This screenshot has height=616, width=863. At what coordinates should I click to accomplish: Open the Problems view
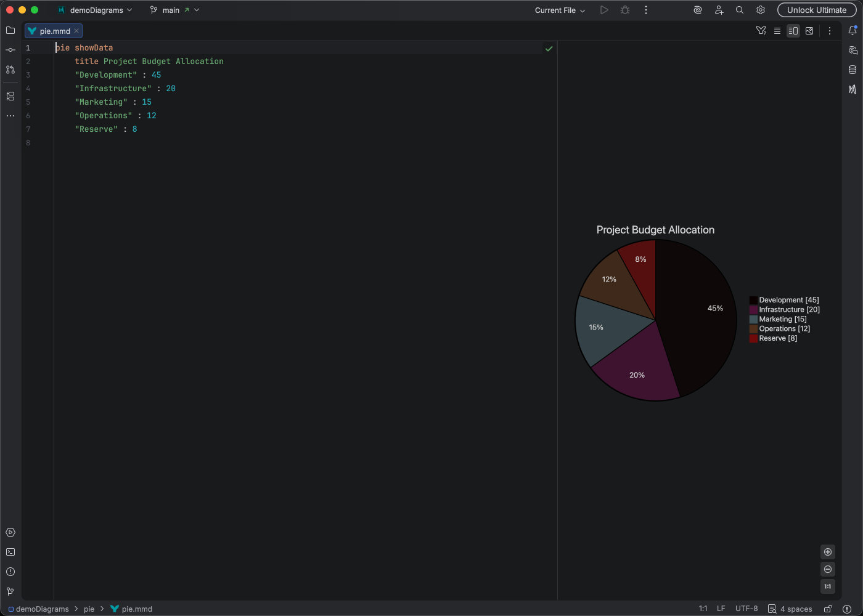tap(10, 572)
